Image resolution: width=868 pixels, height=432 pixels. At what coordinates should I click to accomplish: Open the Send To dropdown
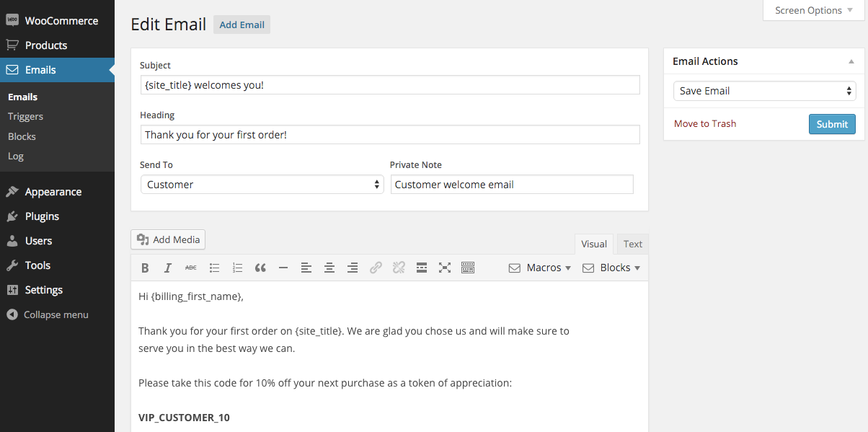point(261,185)
